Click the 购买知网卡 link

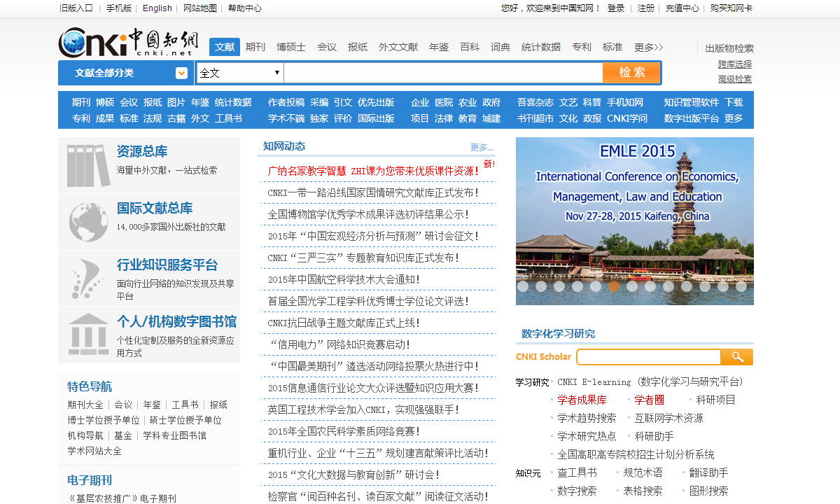(x=731, y=8)
